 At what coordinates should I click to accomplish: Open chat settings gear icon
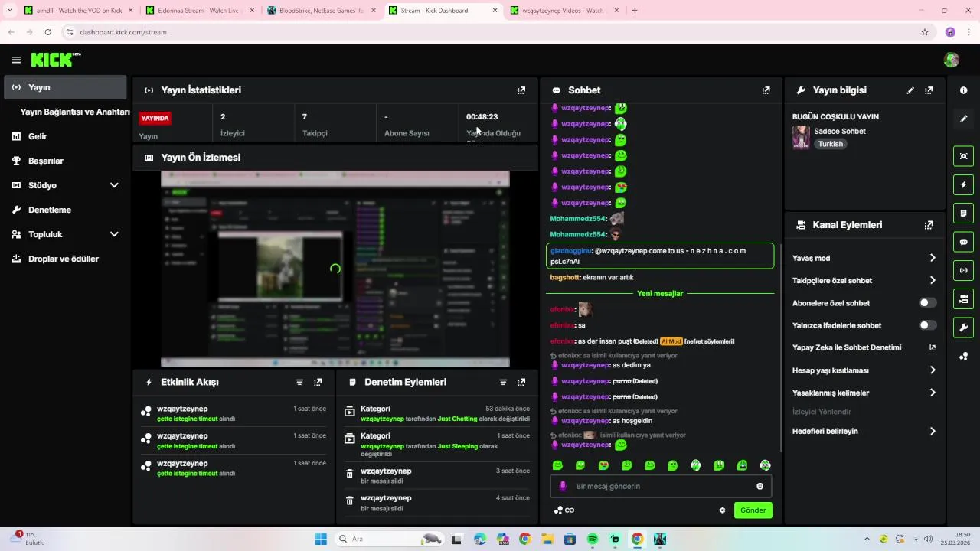click(x=722, y=510)
